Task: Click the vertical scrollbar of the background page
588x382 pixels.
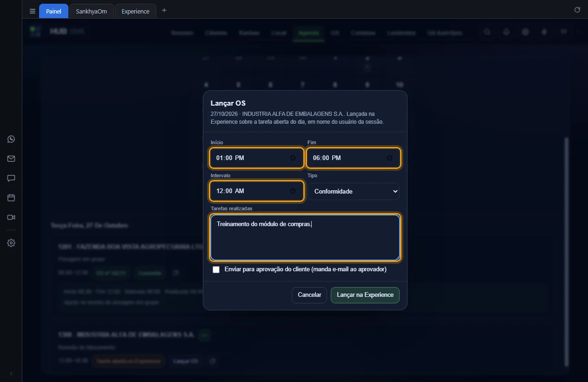Action: tap(566, 251)
